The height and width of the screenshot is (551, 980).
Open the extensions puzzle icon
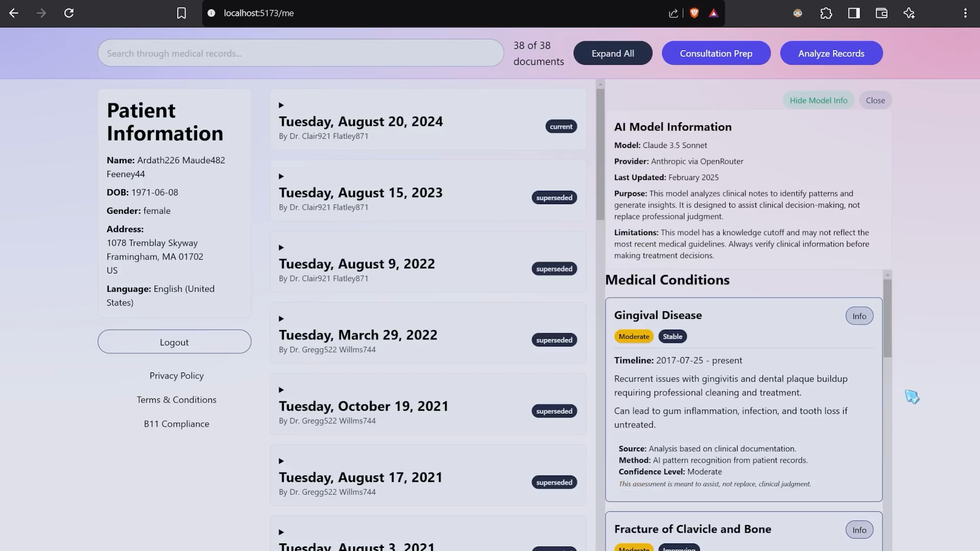826,13
